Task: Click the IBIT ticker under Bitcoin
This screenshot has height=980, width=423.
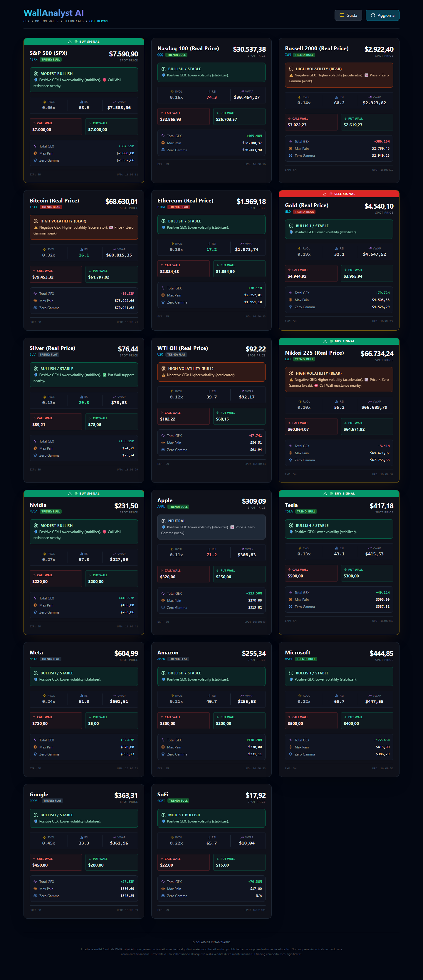Action: (x=33, y=207)
